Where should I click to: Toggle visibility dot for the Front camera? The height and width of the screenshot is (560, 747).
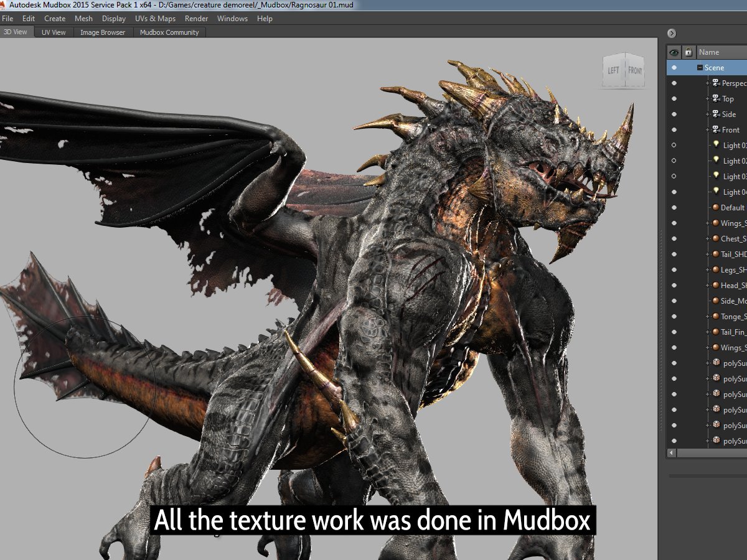pos(674,129)
